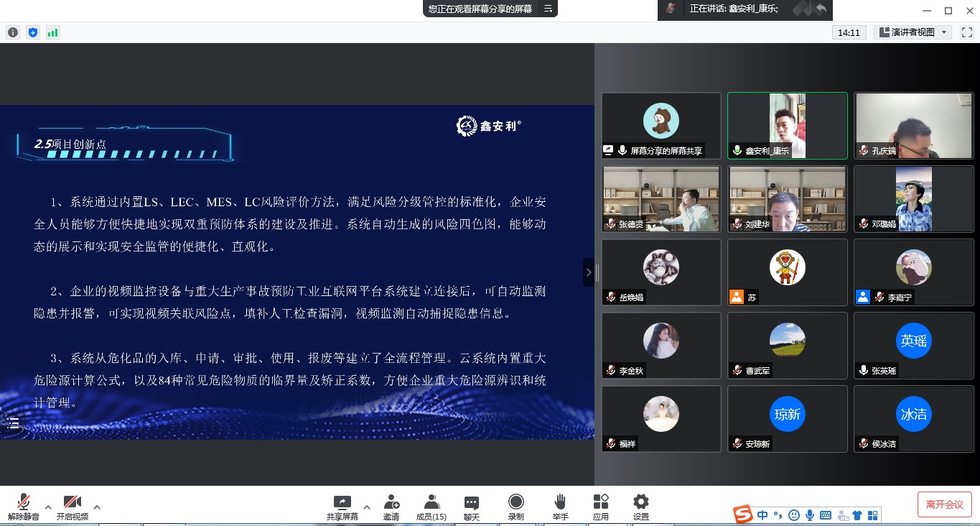Screen dimensions: 980x526
Task: Open the screen-share banner menu icon
Action: [549, 9]
